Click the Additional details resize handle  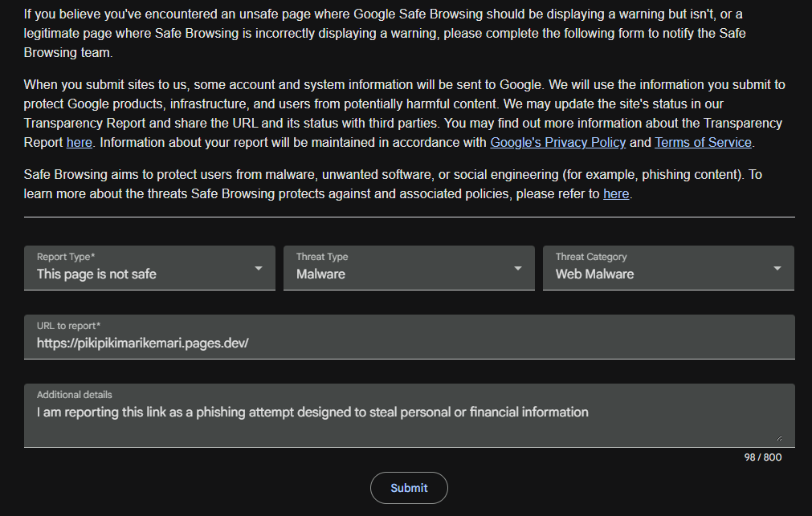778,438
